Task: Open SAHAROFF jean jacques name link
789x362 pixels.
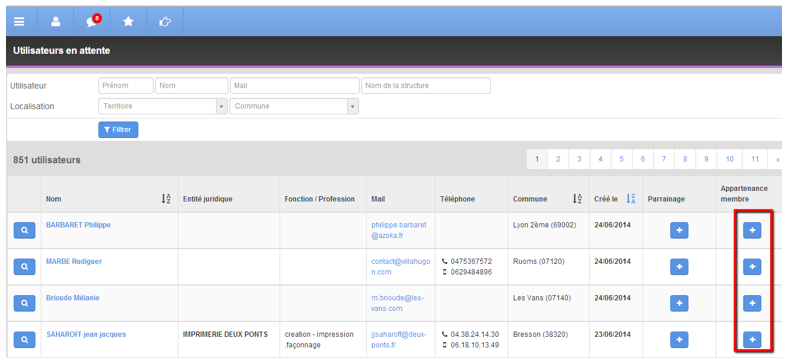Action: (x=86, y=334)
